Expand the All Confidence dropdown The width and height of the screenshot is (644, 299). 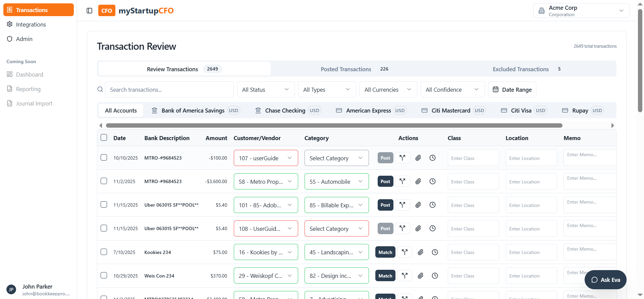point(452,90)
